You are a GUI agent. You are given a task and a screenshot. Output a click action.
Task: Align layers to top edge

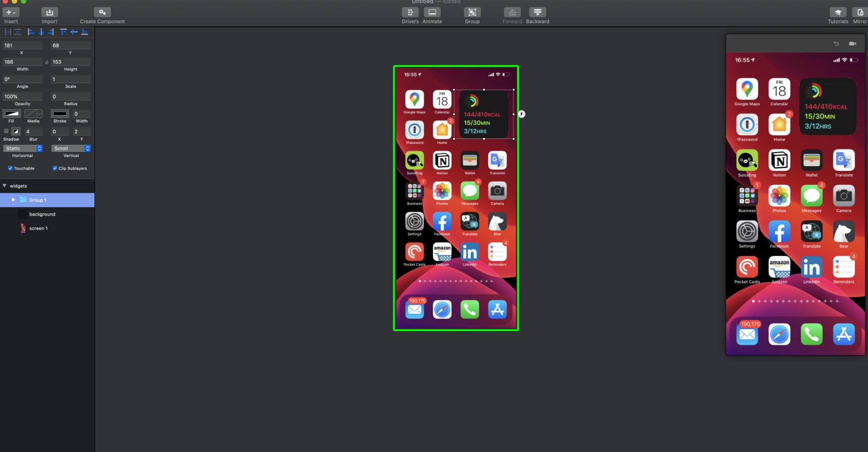(64, 32)
